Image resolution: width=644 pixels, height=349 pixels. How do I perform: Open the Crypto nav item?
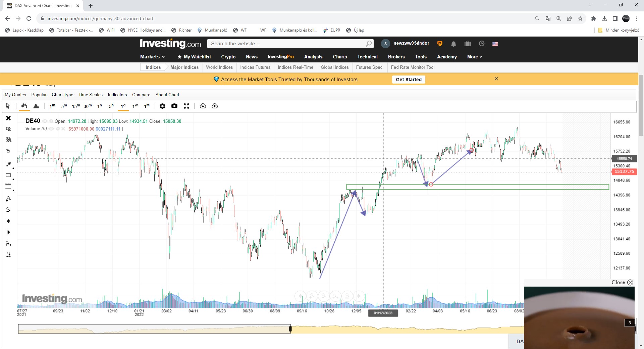(228, 57)
